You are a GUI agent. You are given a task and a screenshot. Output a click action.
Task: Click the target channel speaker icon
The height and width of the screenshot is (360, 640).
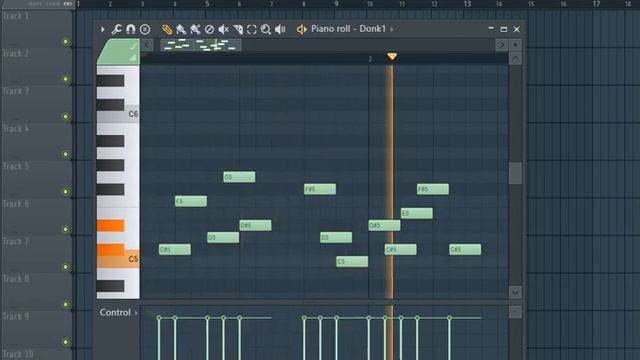(x=301, y=29)
